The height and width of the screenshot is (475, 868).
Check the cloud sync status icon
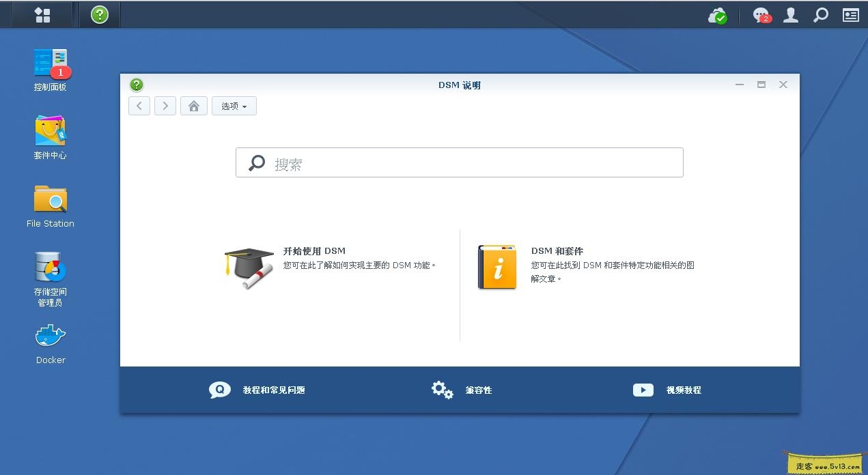click(x=717, y=14)
